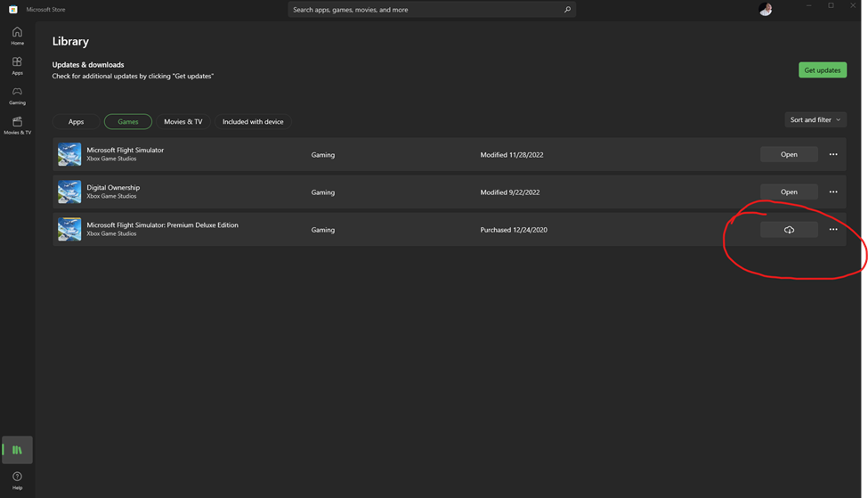Open more options for Digital Ownership row
Screen dimensions: 868x498
pos(833,192)
